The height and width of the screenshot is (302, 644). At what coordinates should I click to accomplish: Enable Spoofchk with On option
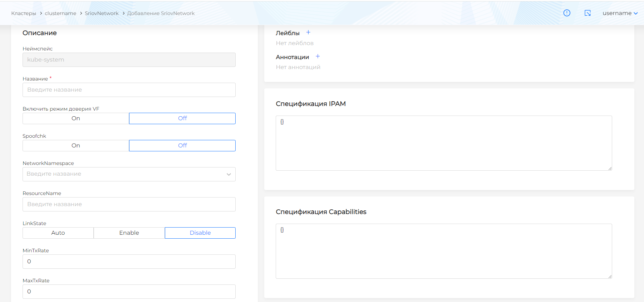(x=76, y=146)
